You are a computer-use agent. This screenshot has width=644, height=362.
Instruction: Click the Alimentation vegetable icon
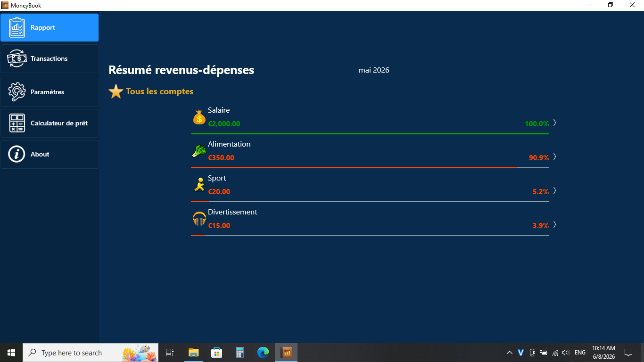coord(199,151)
